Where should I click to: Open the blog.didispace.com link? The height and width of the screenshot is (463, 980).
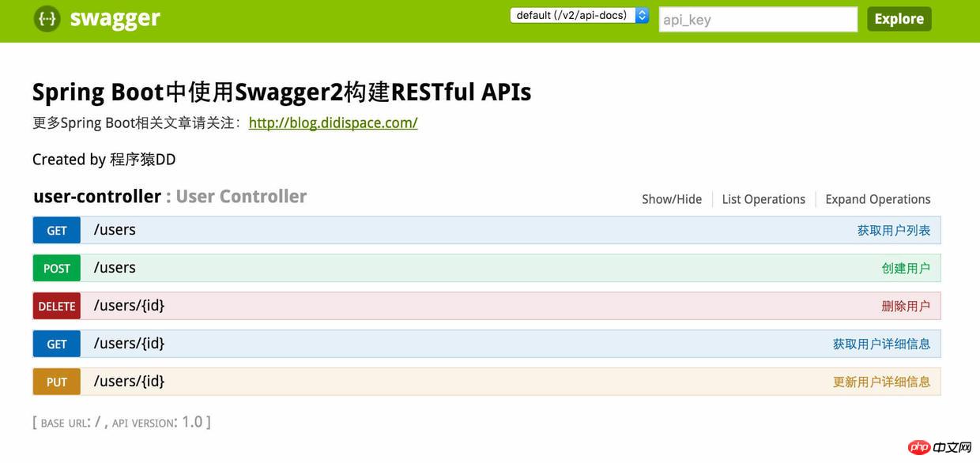[x=333, y=123]
